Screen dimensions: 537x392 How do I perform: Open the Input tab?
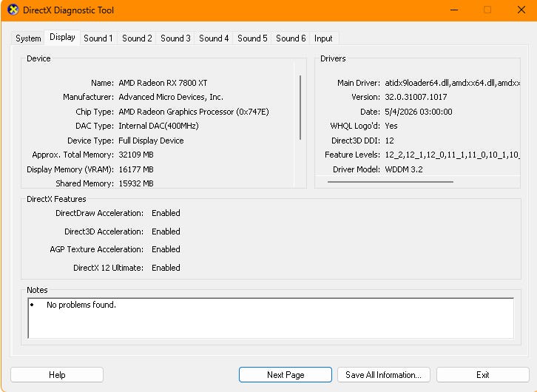pyautogui.click(x=323, y=38)
